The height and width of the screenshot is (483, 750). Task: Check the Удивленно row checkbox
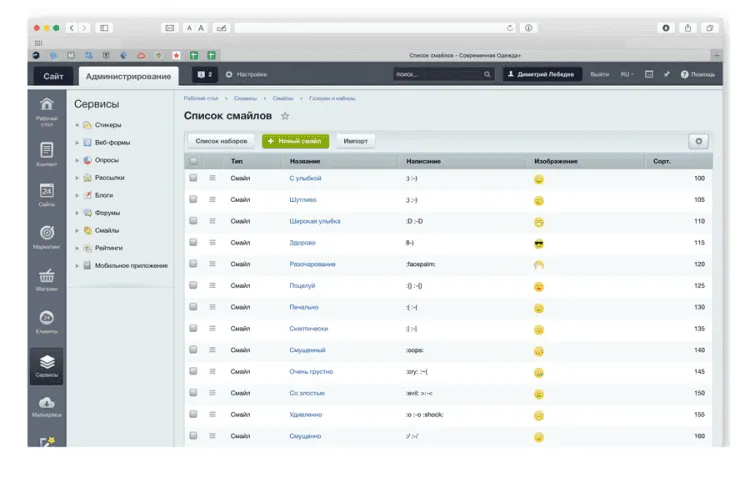(x=193, y=414)
